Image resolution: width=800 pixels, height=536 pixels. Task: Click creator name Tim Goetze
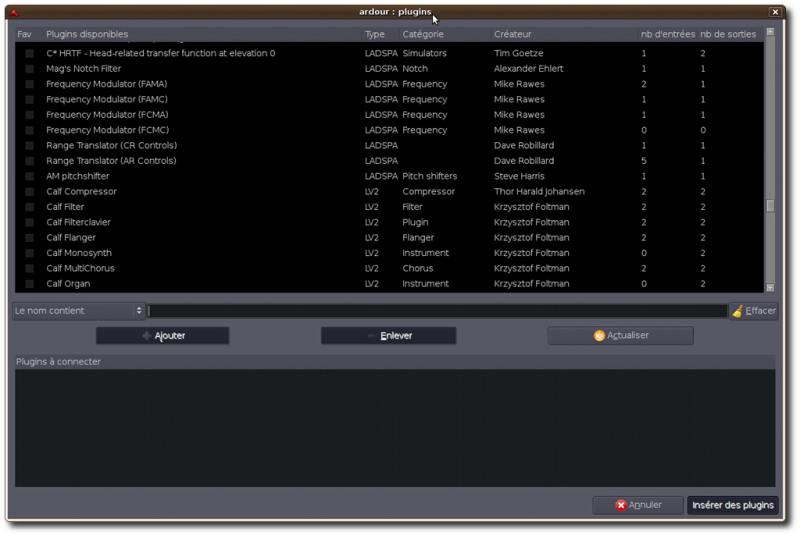coord(518,54)
